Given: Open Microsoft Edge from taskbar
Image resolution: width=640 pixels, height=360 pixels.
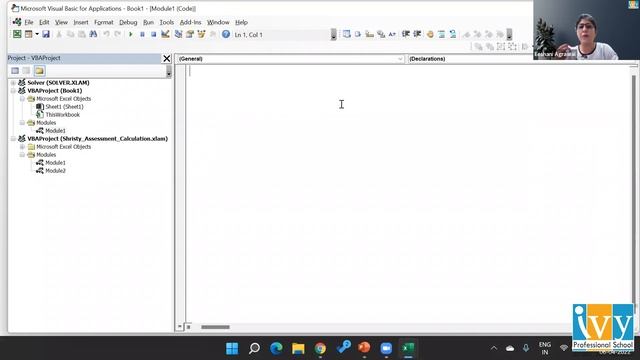Looking at the screenshot, I should 276,348.
